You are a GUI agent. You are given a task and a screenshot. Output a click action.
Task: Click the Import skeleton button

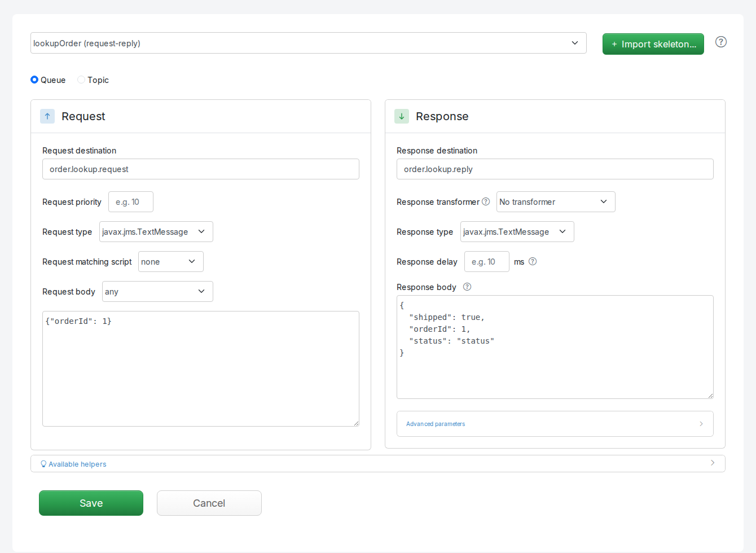653,44
